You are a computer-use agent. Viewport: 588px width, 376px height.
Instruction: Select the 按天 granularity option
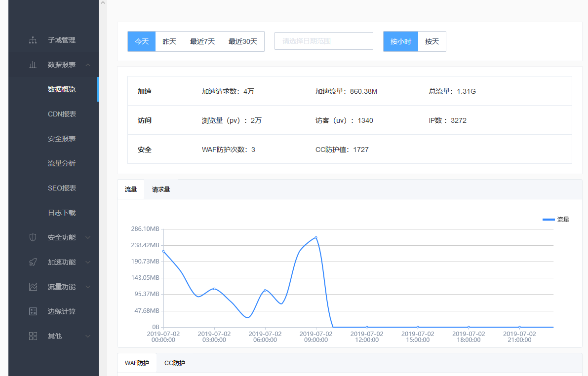coord(432,41)
